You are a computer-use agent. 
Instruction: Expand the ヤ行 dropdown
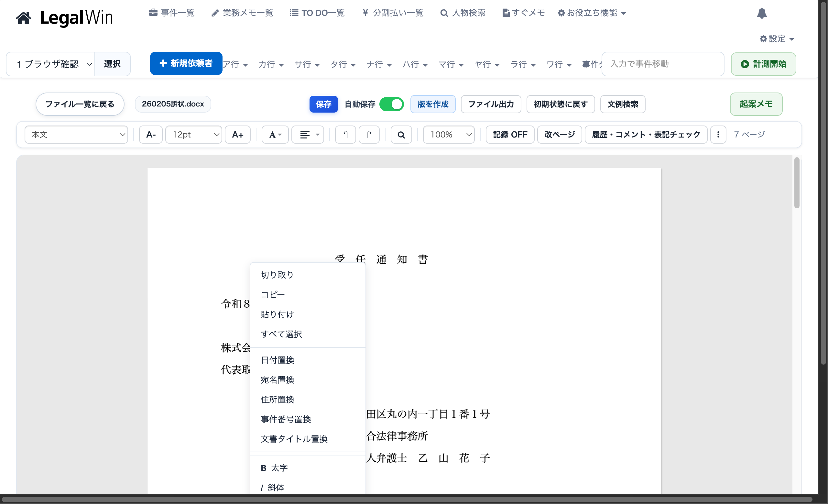487,64
